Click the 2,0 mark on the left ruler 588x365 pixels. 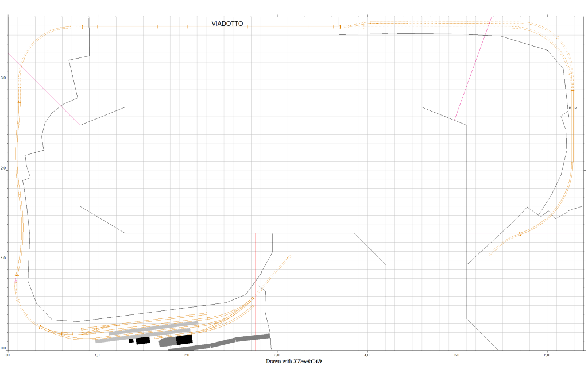(x=3, y=169)
